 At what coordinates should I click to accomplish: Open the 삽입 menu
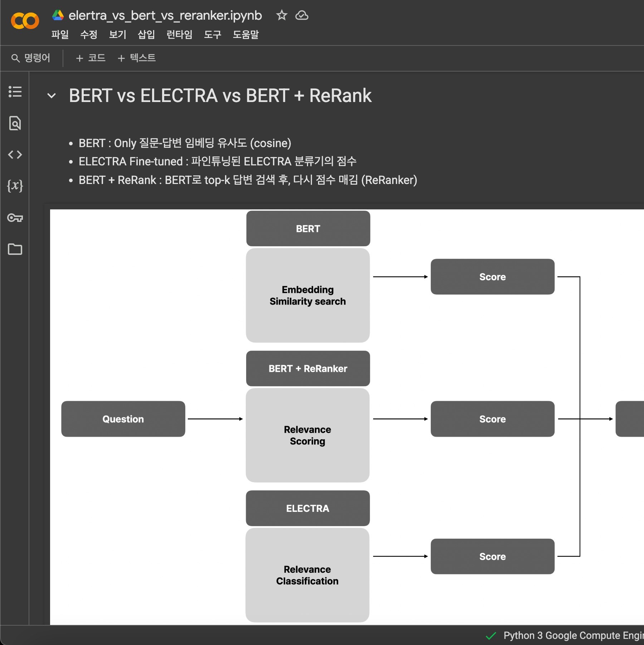[146, 35]
